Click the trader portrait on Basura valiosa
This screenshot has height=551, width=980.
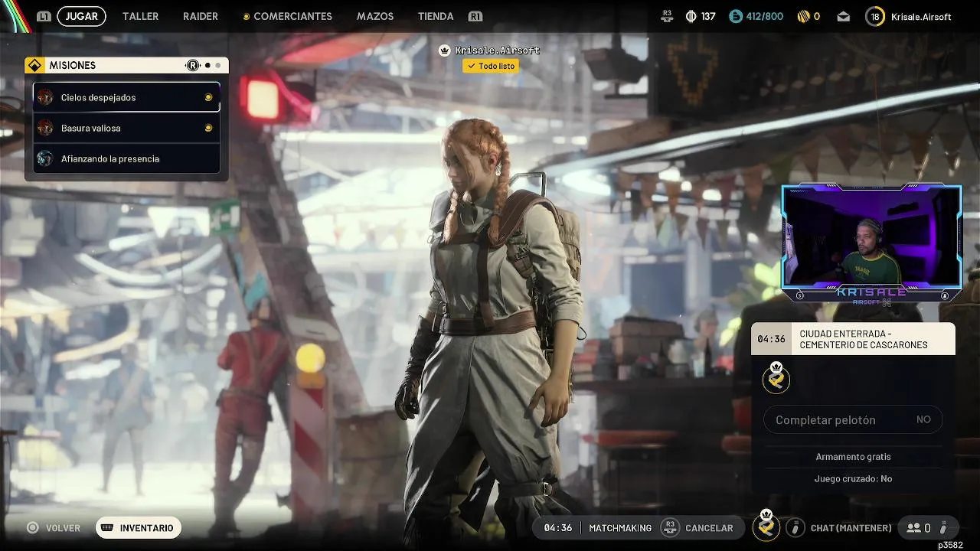point(45,128)
